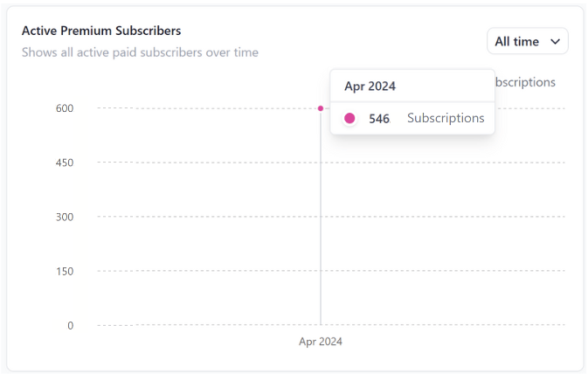588x374 pixels.
Task: Click the 450 y-axis label
Action: pos(65,163)
